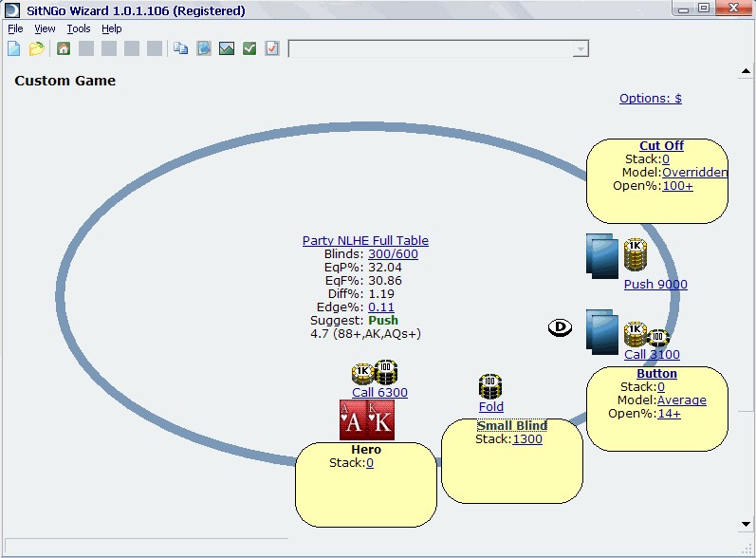756x558 pixels.
Task: Click the dealer button D chip
Action: [560, 327]
